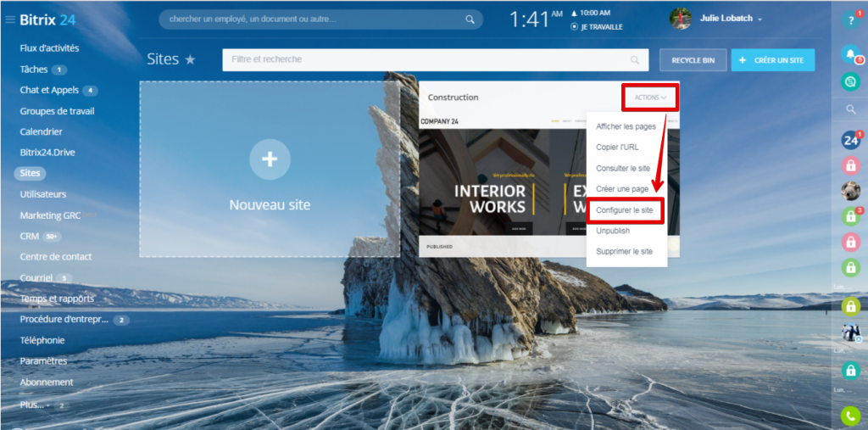Viewport: 868px width, 430px height.
Task: Click the magnifier in the top search bar
Action: click(x=470, y=20)
